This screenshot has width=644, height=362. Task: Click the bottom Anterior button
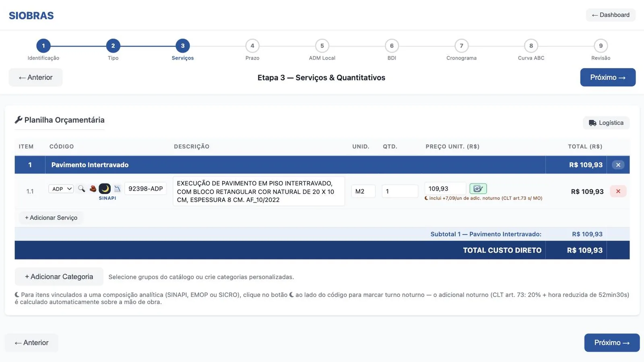coord(31,343)
